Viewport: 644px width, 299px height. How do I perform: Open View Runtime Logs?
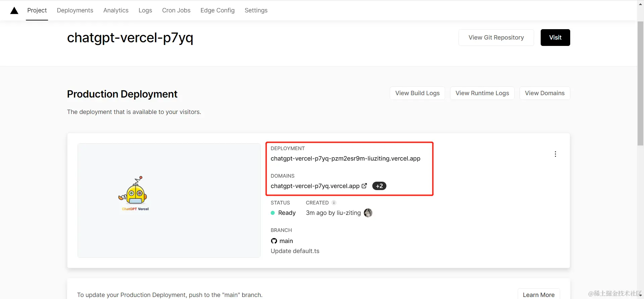tap(482, 93)
